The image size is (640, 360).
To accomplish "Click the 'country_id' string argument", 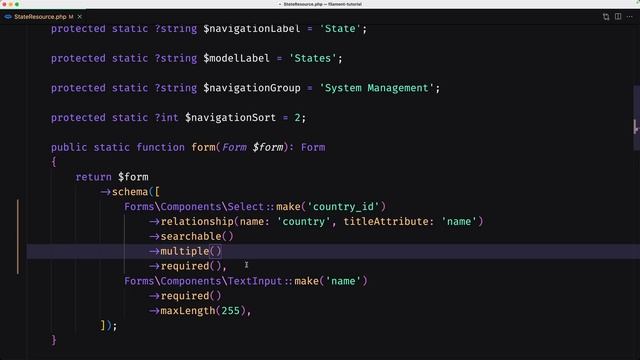I will tap(343, 207).
